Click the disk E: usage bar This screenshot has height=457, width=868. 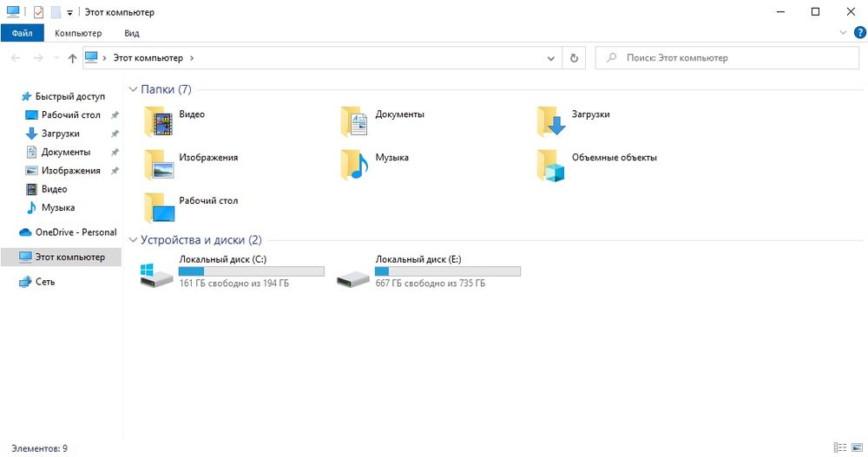click(x=447, y=271)
